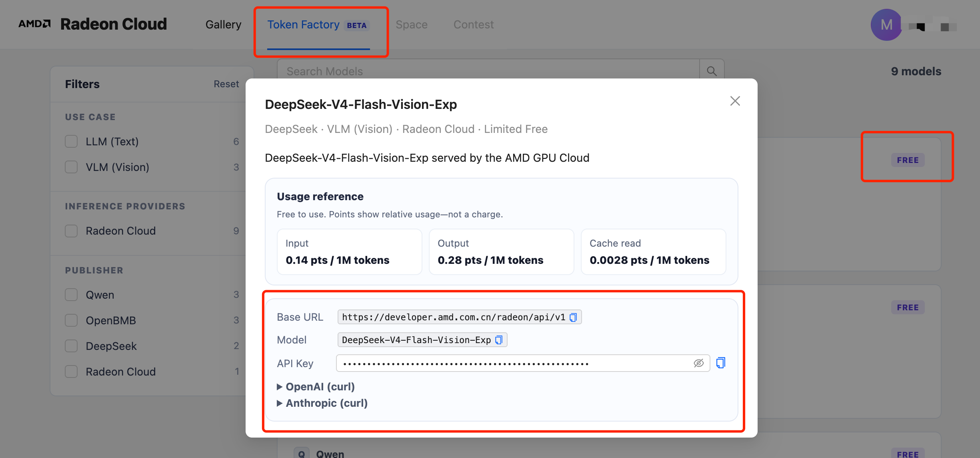The height and width of the screenshot is (458, 980).
Task: Click the Input 0.14 pts usage card
Action: 350,252
